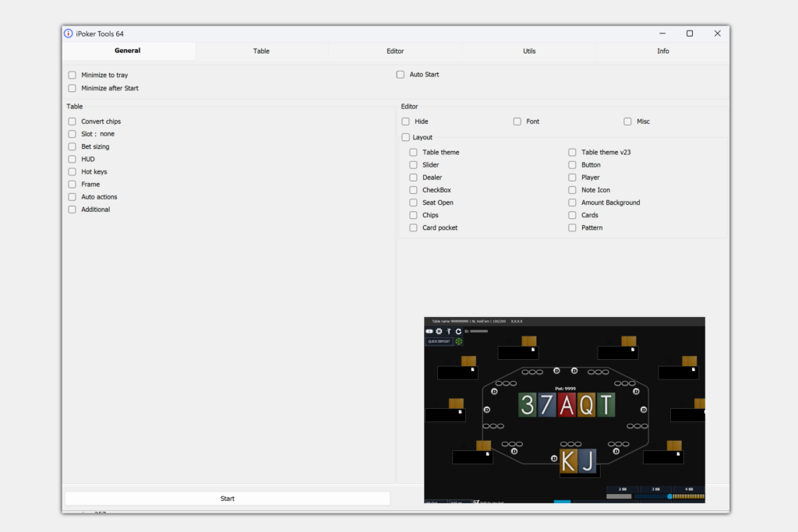The image size is (798, 532).
Task: Open the Table tab
Action: pos(261,51)
